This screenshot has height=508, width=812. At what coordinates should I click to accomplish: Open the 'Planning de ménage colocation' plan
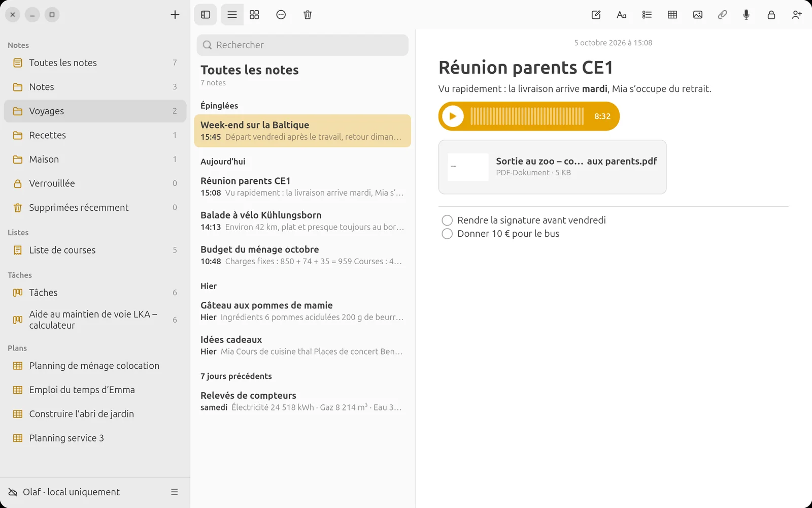(x=95, y=366)
